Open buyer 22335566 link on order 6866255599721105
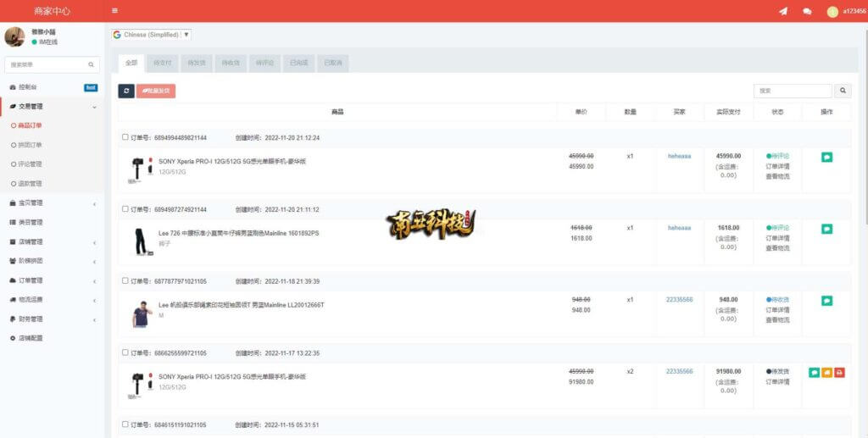The image size is (868, 438). [679, 372]
